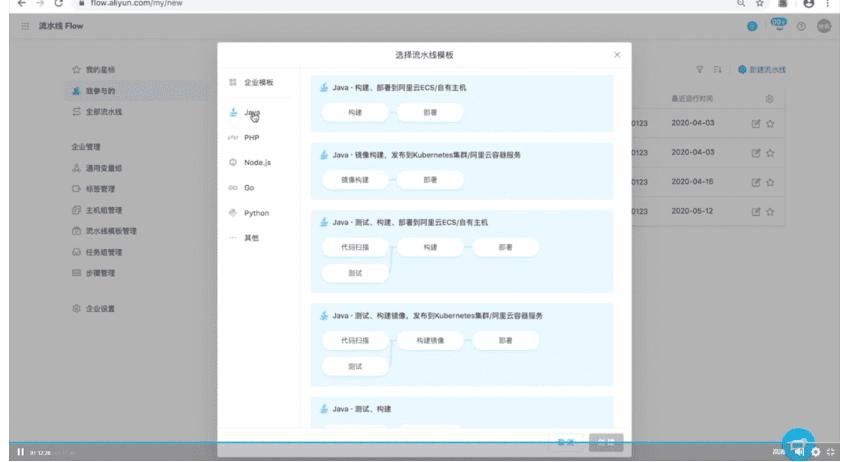The width and height of the screenshot is (845, 462).
Task: Click the sort icon above the pipeline table
Action: (x=717, y=70)
